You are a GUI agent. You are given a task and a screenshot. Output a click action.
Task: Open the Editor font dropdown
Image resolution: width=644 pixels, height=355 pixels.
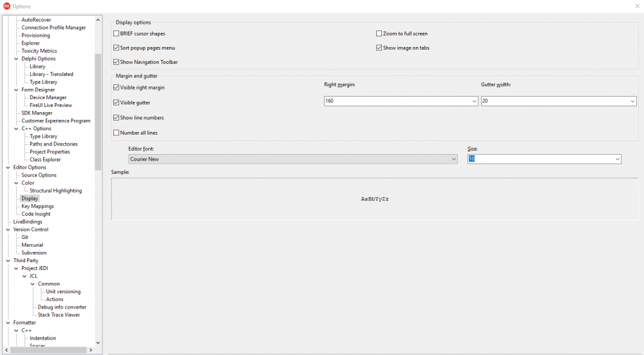tap(454, 159)
